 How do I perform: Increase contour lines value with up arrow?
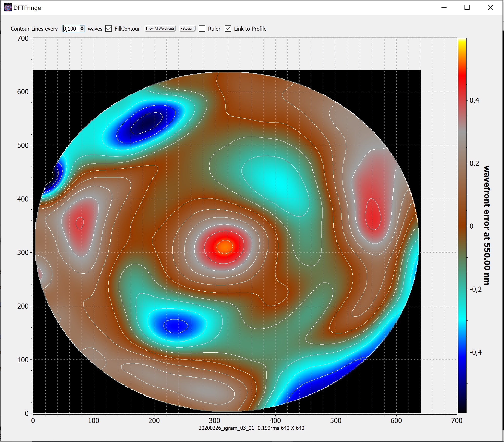point(82,27)
